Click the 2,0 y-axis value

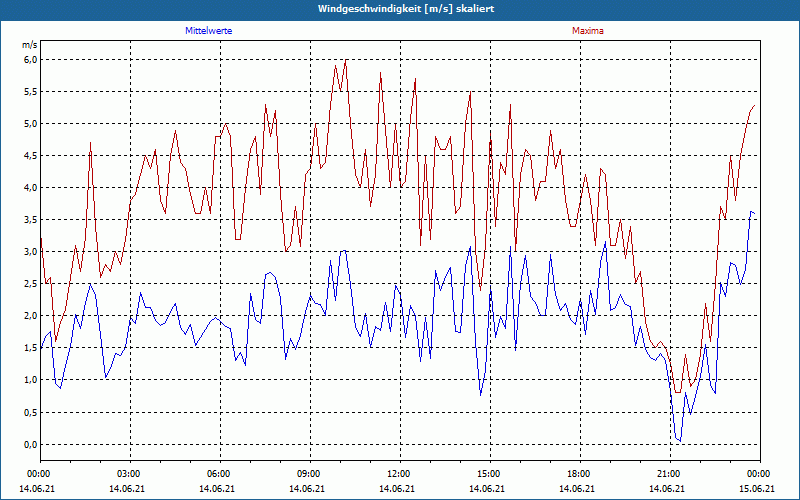click(x=31, y=316)
